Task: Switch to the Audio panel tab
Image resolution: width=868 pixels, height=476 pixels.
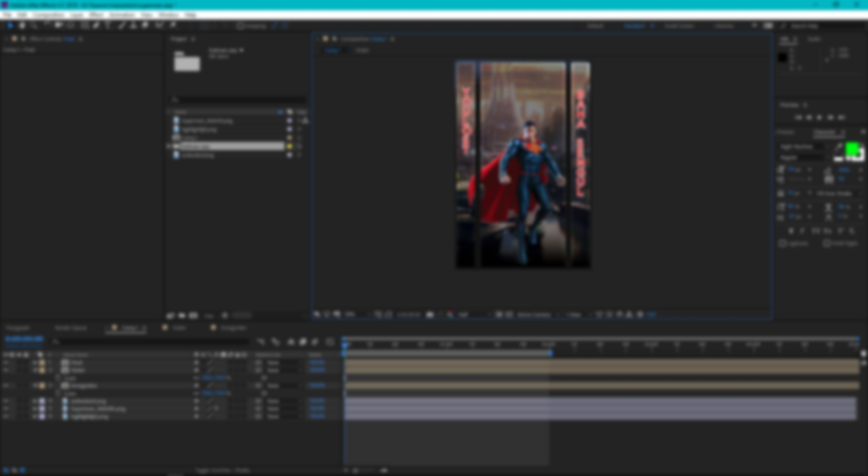Action: [x=814, y=39]
